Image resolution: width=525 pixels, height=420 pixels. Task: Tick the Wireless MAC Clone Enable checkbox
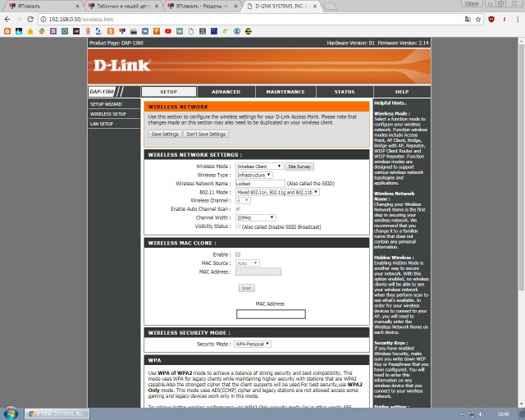click(x=238, y=254)
